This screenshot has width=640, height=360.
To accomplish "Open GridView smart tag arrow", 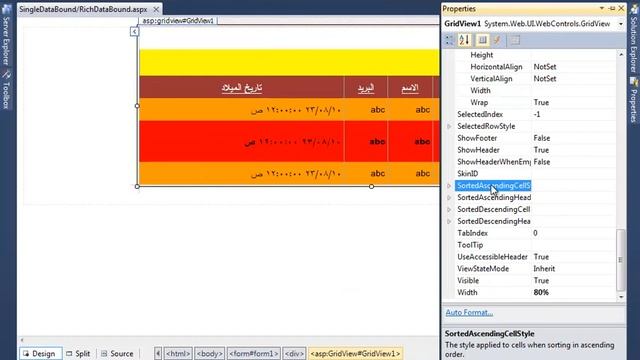I will (134, 31).
